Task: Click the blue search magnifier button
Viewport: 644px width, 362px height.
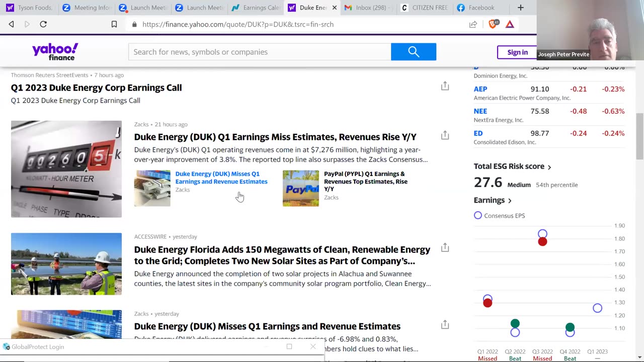Action: pos(414,52)
